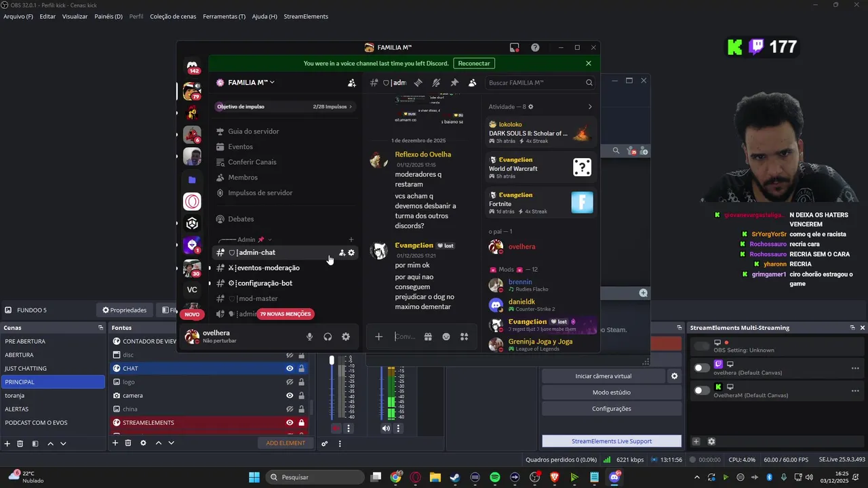
Task: Open options menu for OvelheraM Kick destination
Action: (855, 390)
